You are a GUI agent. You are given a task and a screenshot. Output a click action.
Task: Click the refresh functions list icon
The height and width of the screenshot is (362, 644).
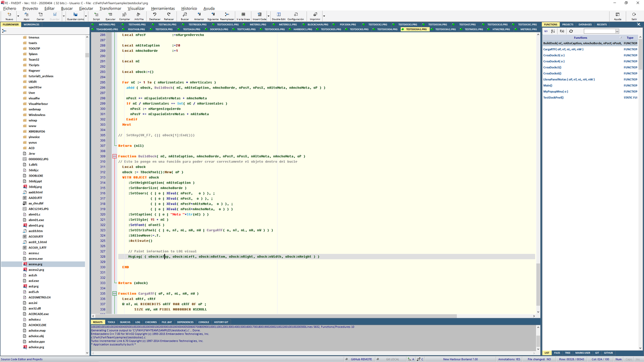tap(571, 31)
